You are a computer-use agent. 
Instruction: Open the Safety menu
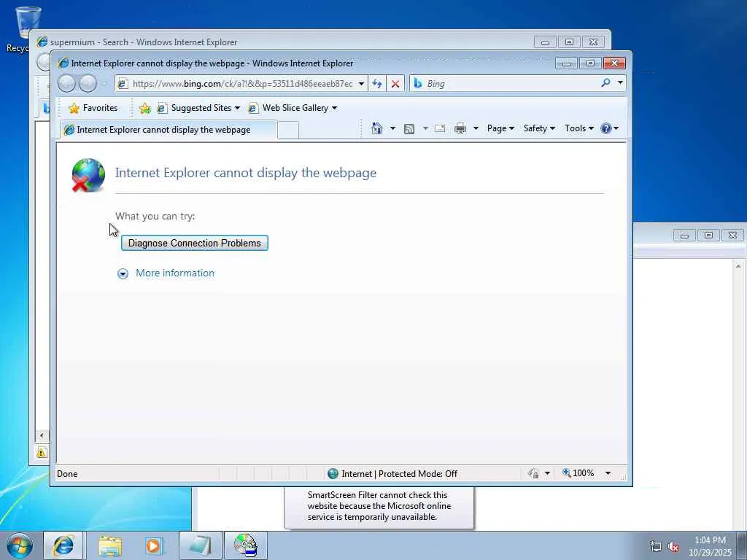pos(539,128)
